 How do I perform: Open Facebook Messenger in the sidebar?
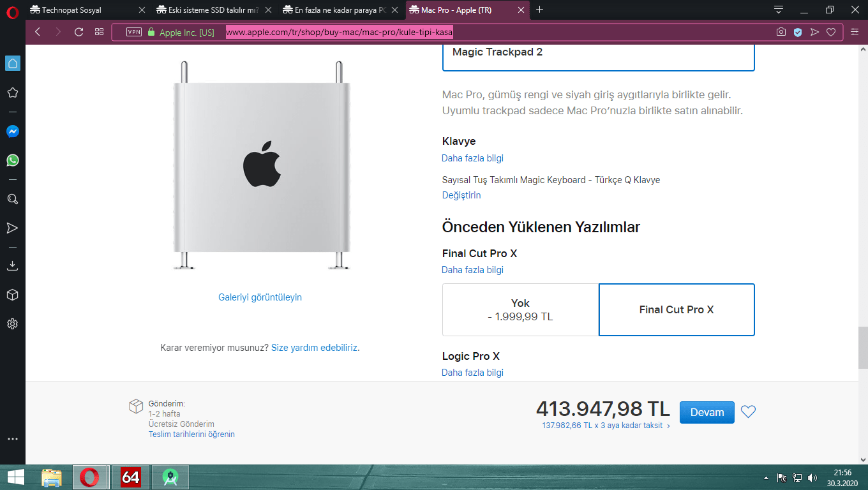coord(13,131)
